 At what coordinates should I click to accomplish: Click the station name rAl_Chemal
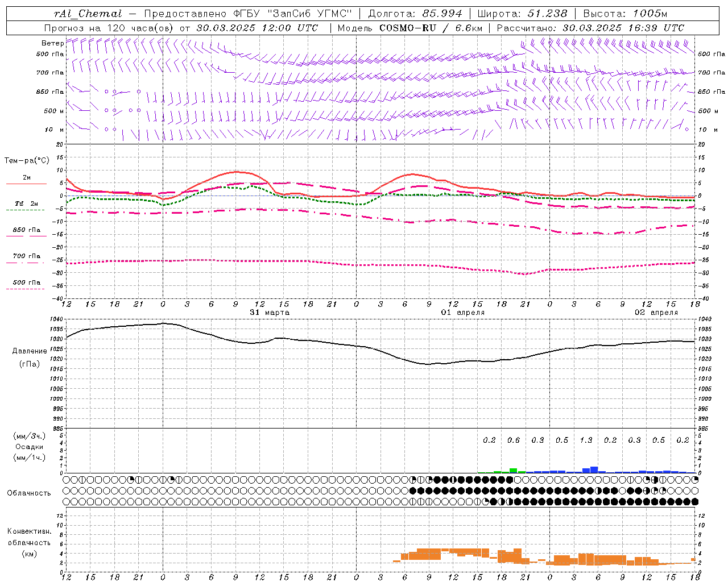[88, 13]
